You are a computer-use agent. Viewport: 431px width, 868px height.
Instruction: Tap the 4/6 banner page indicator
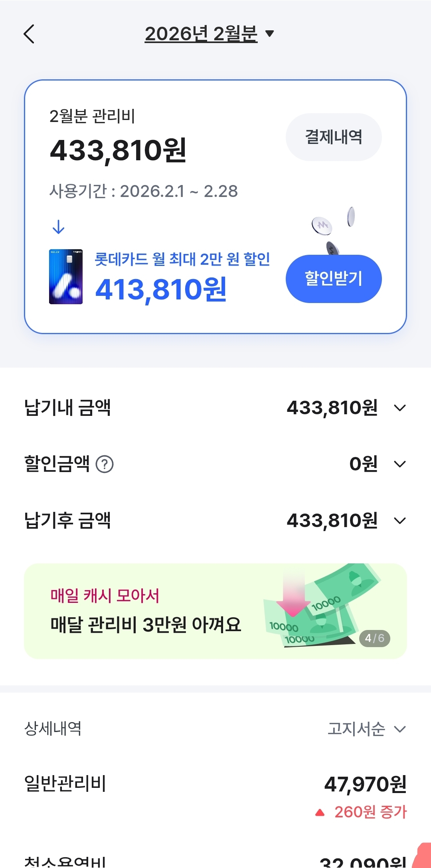[x=374, y=638]
